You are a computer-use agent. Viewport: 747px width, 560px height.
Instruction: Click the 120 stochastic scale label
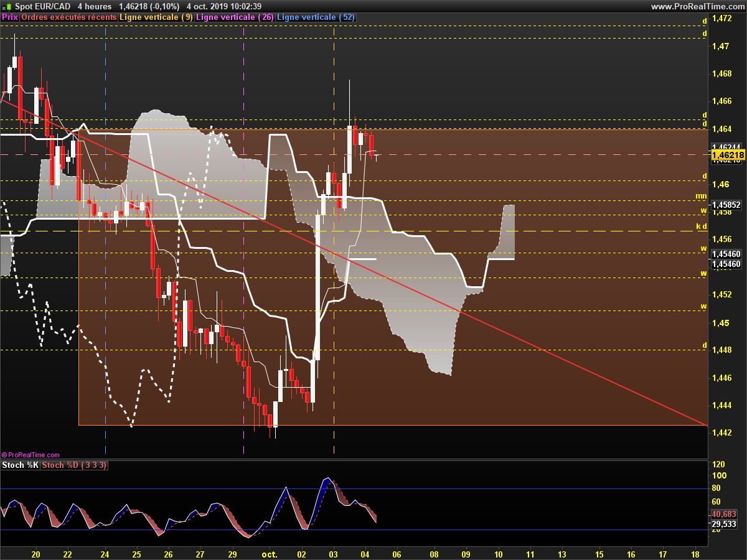(x=718, y=465)
